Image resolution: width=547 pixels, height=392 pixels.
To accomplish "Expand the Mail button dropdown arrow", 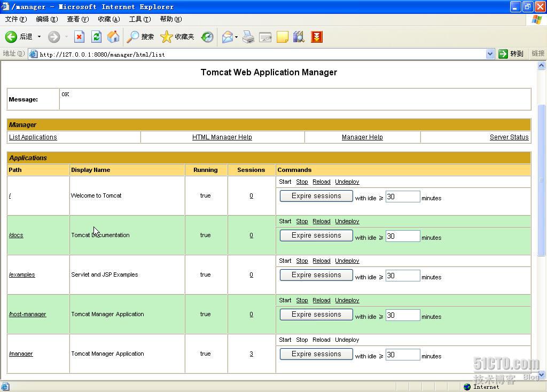I will (236, 37).
